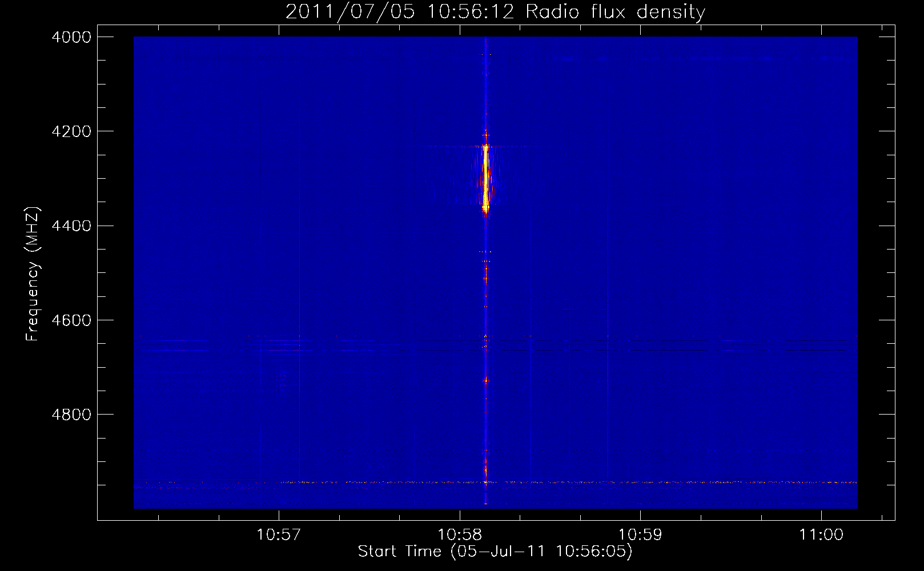The image size is (924, 571).
Task: Click the 10:58 time tick label
Action: (460, 535)
